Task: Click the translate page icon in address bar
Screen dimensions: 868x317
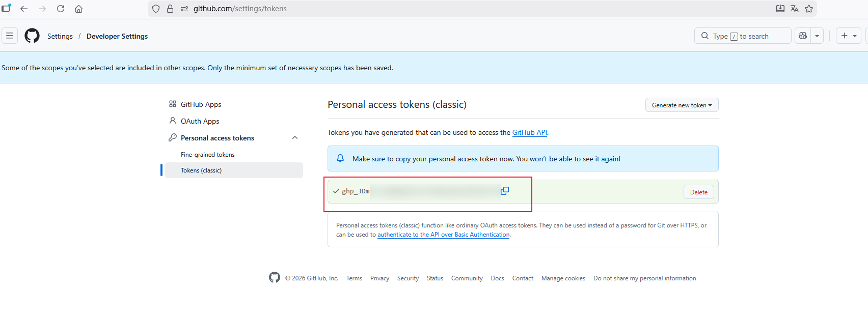Action: [x=795, y=9]
